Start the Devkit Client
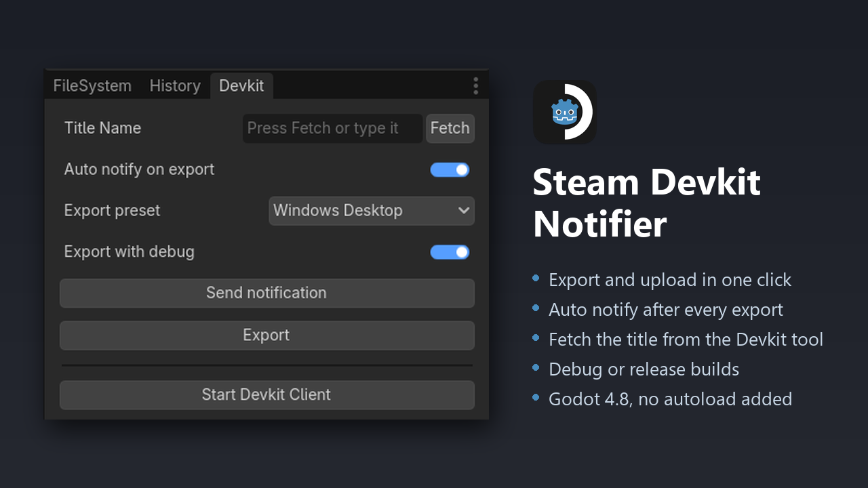The width and height of the screenshot is (868, 488). click(x=267, y=394)
